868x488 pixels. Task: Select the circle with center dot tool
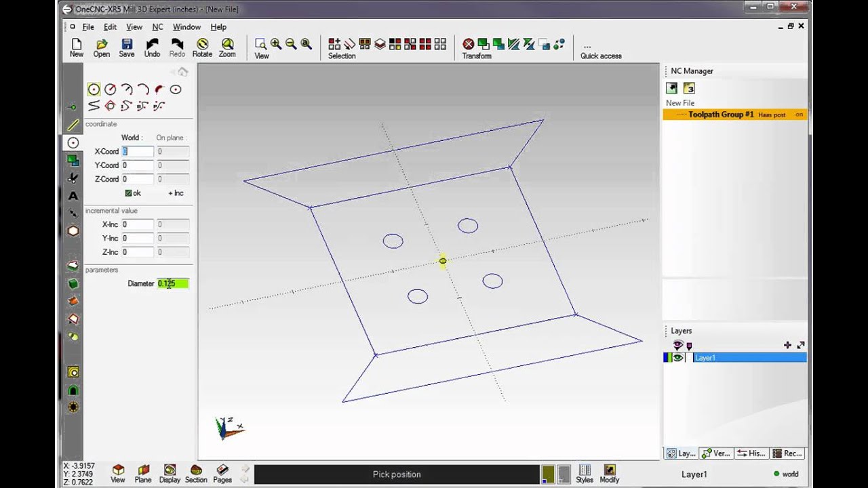pyautogui.click(x=176, y=89)
